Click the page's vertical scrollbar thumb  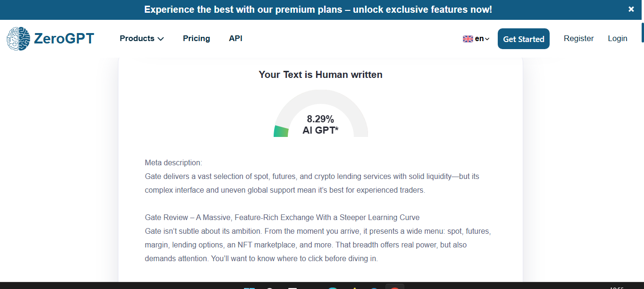click(642, 32)
